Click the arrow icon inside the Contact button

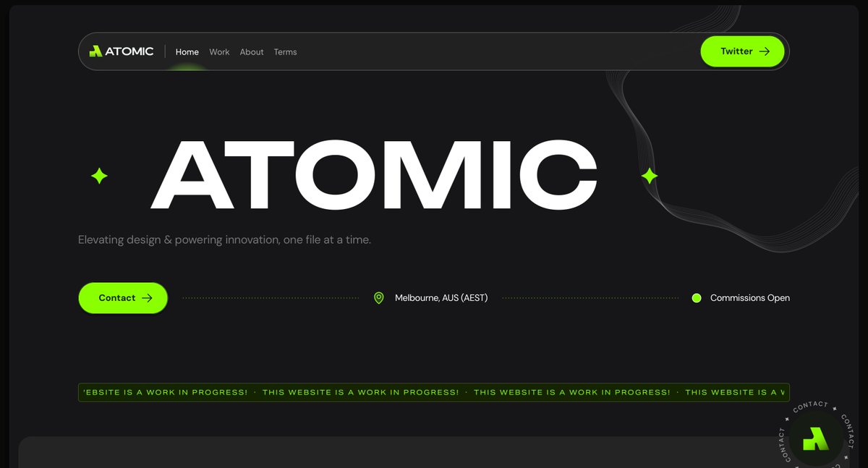tap(147, 297)
